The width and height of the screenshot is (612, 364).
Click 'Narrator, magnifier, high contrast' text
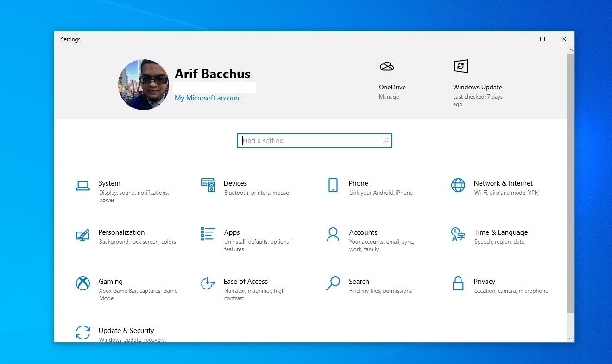pos(254,295)
